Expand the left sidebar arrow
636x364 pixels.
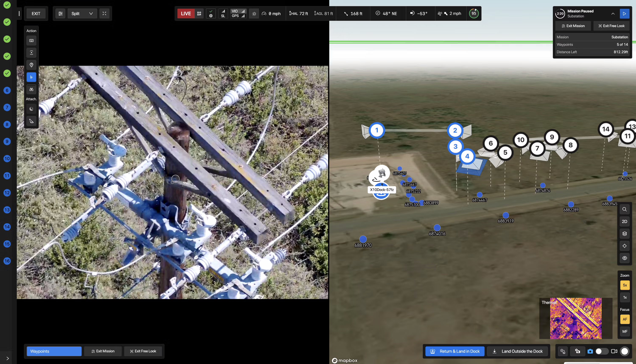click(7, 358)
